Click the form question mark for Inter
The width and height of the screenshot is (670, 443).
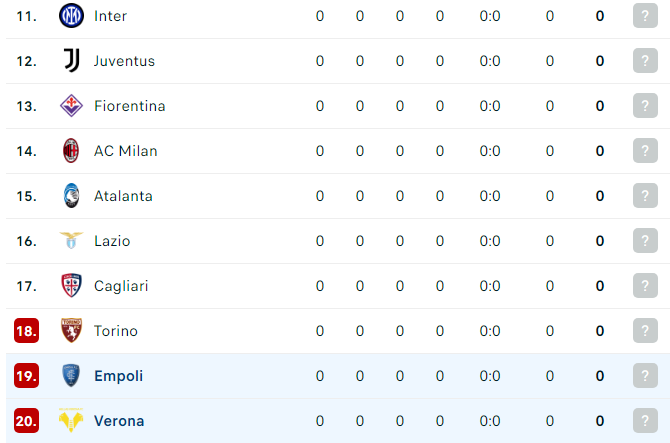click(x=645, y=16)
